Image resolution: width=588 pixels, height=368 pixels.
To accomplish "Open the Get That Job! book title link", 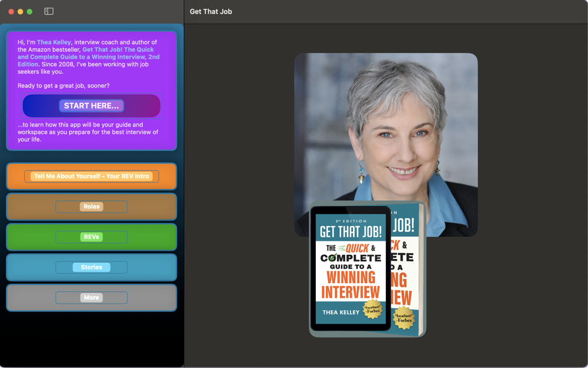I will coord(89,57).
